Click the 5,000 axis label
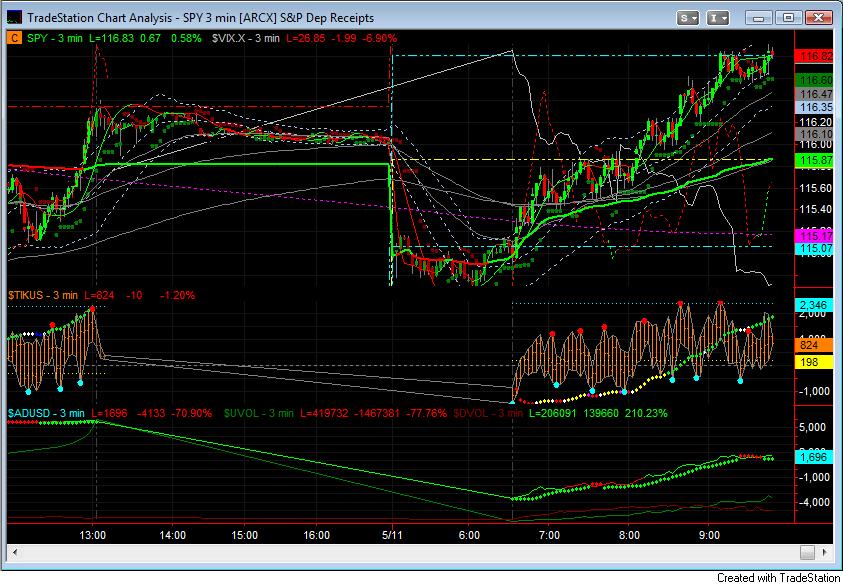The height and width of the screenshot is (584, 843). (x=813, y=426)
